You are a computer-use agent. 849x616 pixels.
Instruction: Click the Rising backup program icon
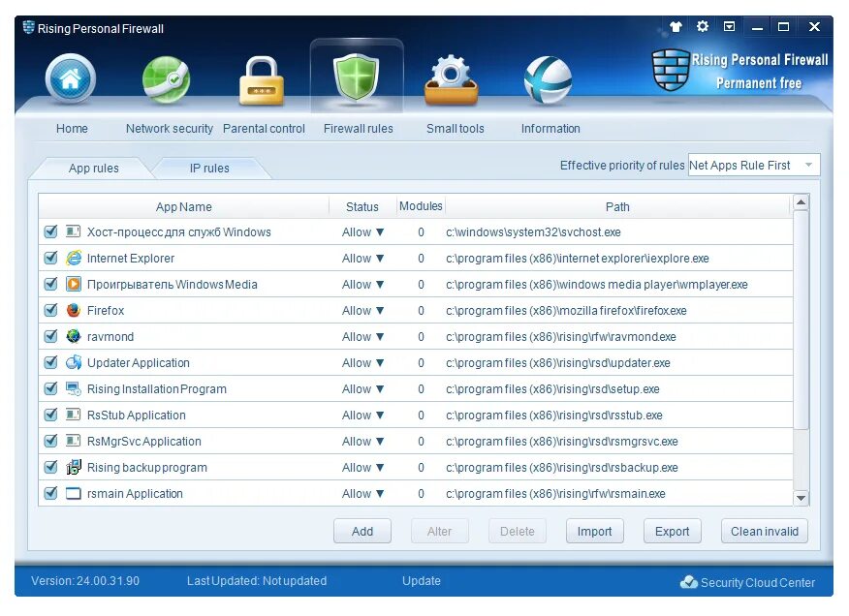(73, 467)
